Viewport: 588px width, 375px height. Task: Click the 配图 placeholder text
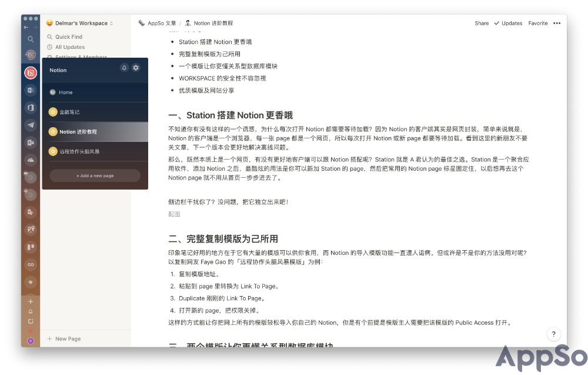coord(175,214)
